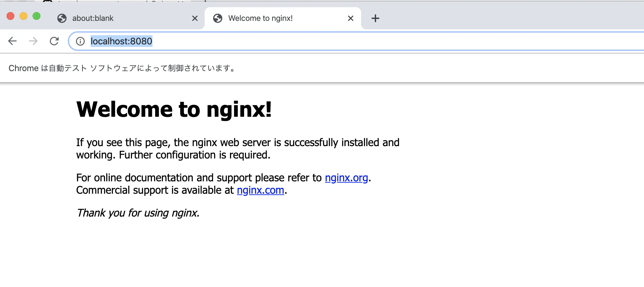
Task: Click the localhost:8080 address bar
Action: pos(355,41)
